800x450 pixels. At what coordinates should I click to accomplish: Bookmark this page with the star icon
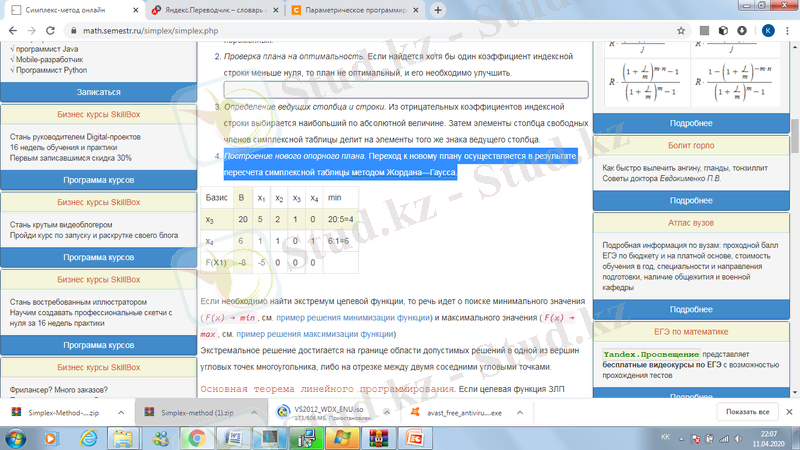pos(681,31)
